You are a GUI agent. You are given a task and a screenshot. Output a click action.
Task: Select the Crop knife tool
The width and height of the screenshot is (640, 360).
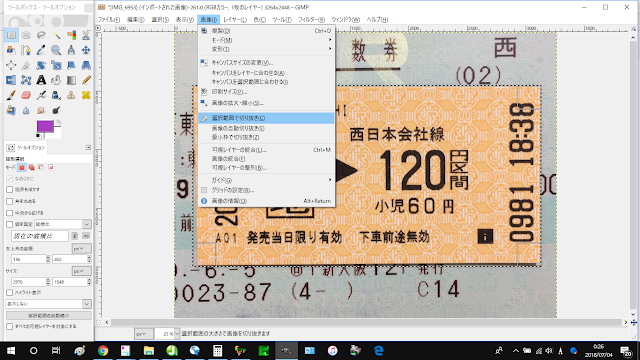26,65
